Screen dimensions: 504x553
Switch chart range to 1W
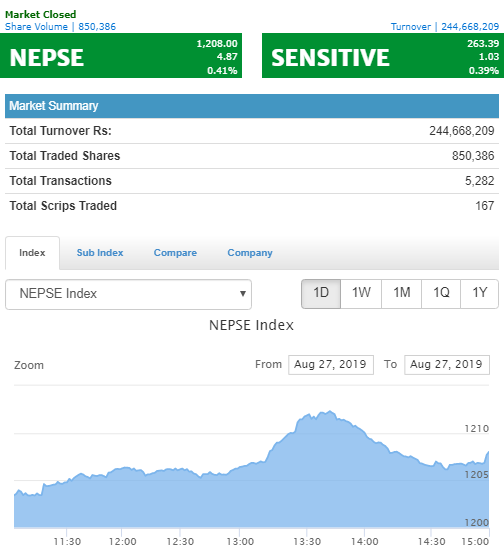[x=361, y=294]
